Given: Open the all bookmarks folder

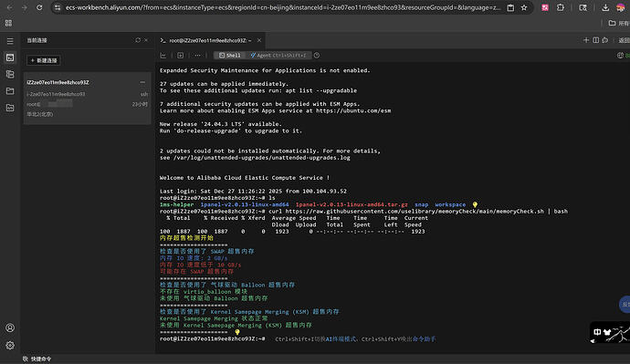Looking at the screenshot, I should (x=619, y=24).
